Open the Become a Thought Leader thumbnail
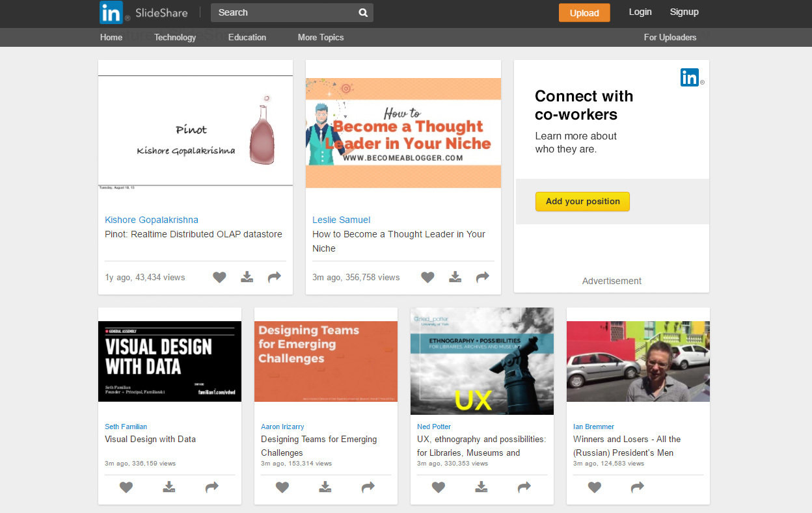The width and height of the screenshot is (812, 513). pyautogui.click(x=403, y=133)
